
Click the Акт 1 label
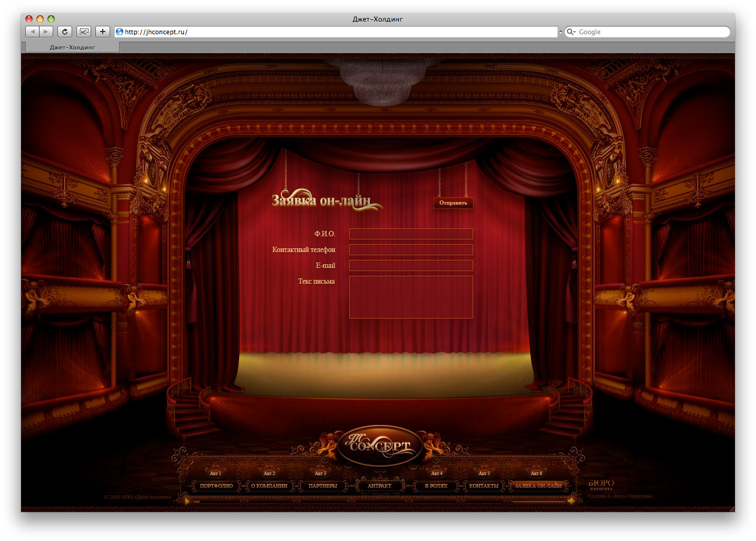click(x=215, y=473)
